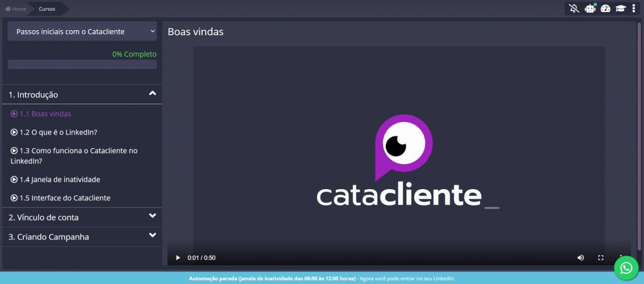The image size is (644, 284).
Task: Collapse the 1. Introdução section
Action: click(x=82, y=94)
